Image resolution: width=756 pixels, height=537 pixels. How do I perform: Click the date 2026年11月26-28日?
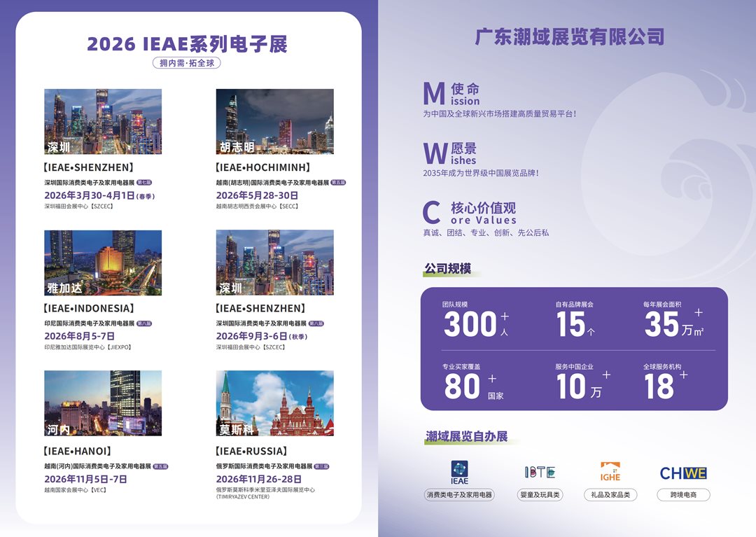pyautogui.click(x=259, y=479)
